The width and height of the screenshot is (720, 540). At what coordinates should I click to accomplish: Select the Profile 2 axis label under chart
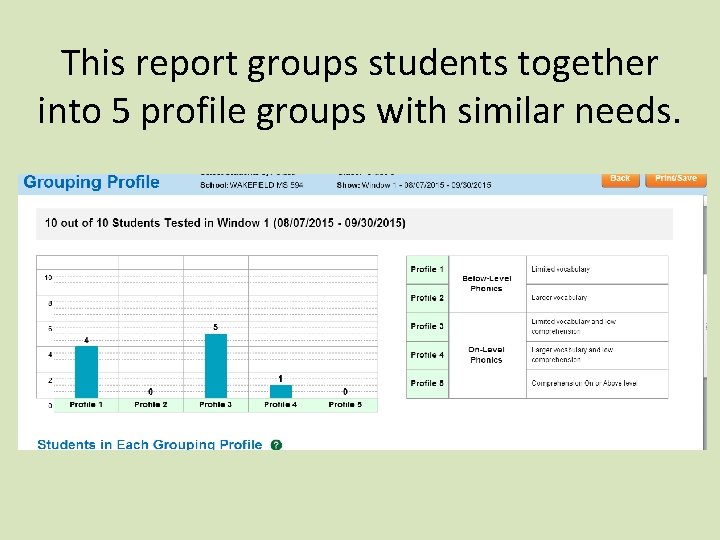tap(151, 405)
